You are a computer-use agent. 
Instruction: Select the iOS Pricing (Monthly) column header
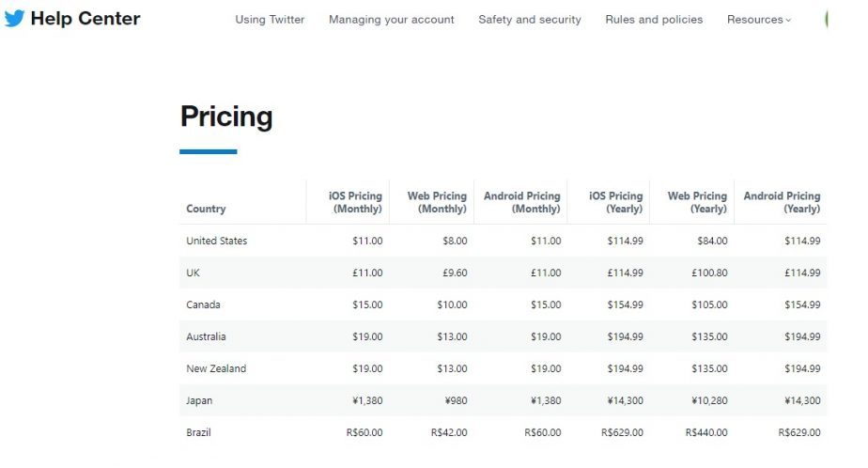[355, 202]
